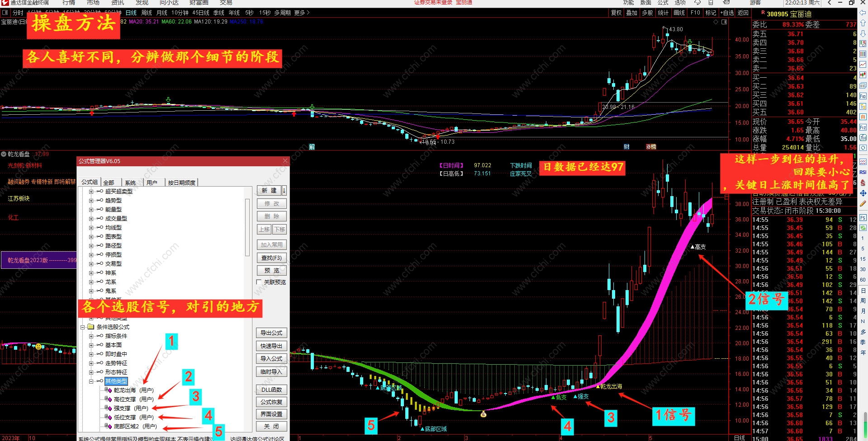Click the 关闭 button in formula manager
Viewport: 868px width, 441px height.
(x=271, y=426)
